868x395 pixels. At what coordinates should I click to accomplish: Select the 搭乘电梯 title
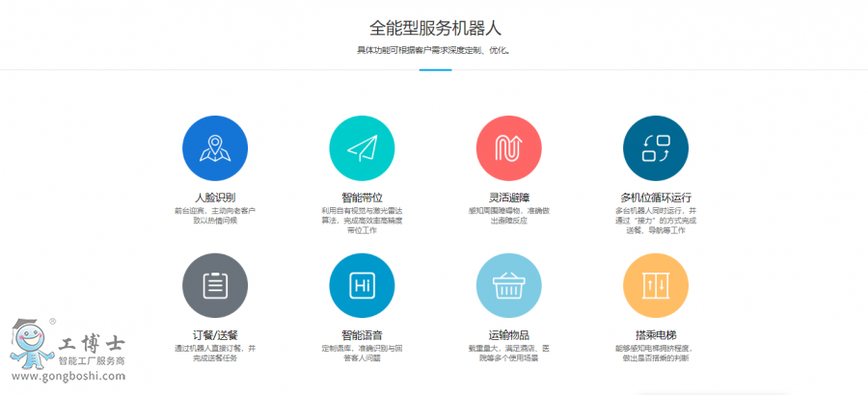pyautogui.click(x=656, y=335)
